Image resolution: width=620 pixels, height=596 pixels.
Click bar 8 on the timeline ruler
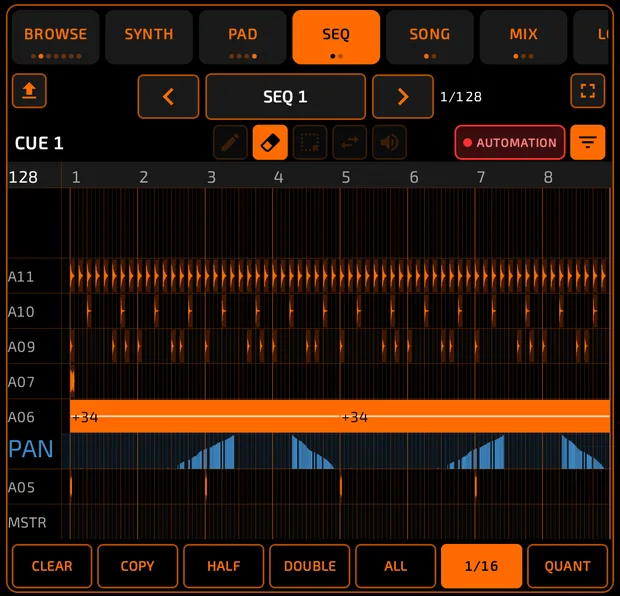[548, 177]
